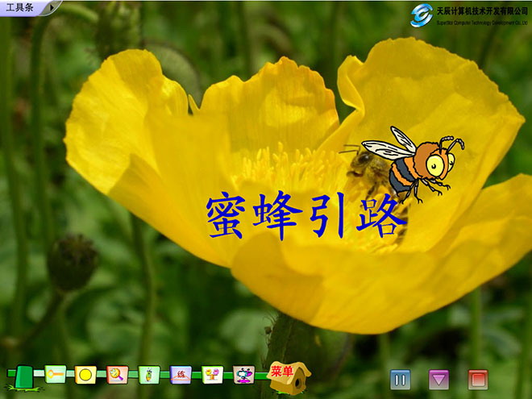This screenshot has height=399, width=532.
Task: Click the arrow beside 工具条
Action: (52, 7)
